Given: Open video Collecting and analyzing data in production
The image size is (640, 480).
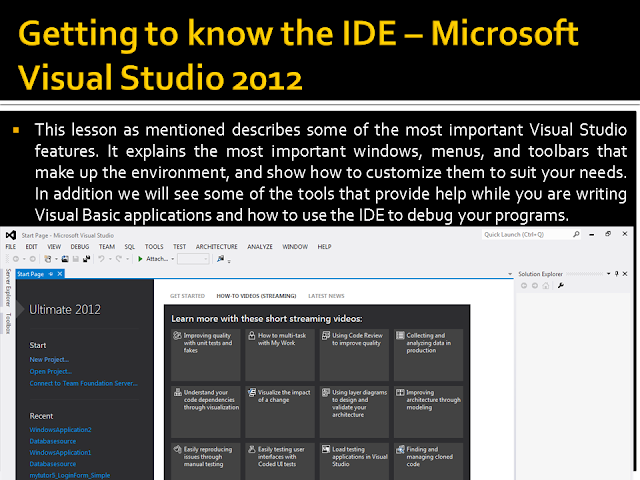Looking at the screenshot, I should pos(429,355).
